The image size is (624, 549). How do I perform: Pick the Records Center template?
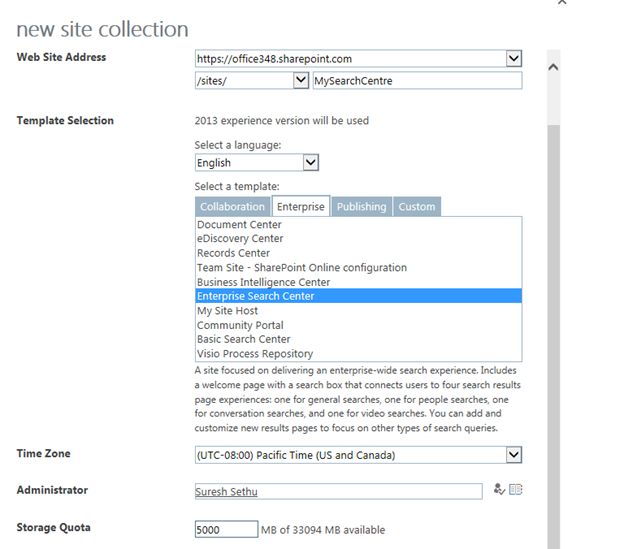359,253
